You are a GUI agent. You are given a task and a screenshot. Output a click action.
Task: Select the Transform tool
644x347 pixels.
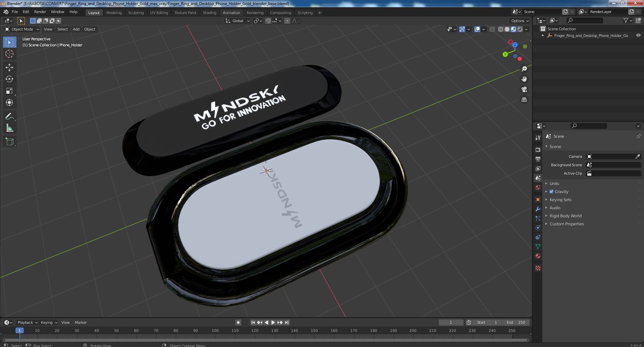pyautogui.click(x=9, y=102)
